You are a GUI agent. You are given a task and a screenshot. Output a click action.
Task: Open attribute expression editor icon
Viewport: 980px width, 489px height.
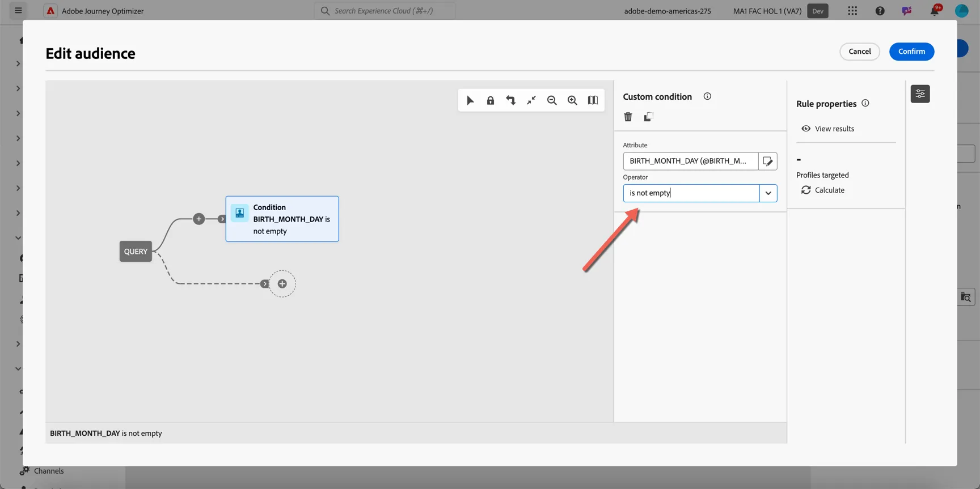[x=768, y=161]
